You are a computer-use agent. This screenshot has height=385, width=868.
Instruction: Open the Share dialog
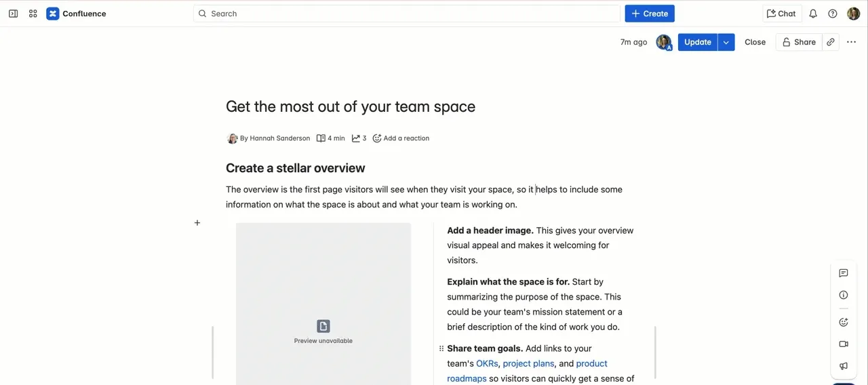click(799, 42)
